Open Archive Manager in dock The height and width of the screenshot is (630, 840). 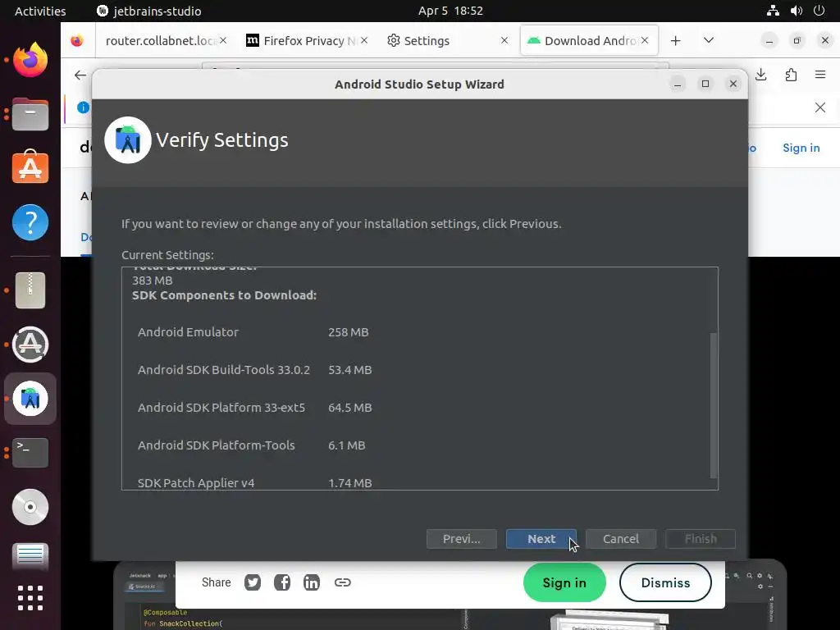pyautogui.click(x=30, y=290)
